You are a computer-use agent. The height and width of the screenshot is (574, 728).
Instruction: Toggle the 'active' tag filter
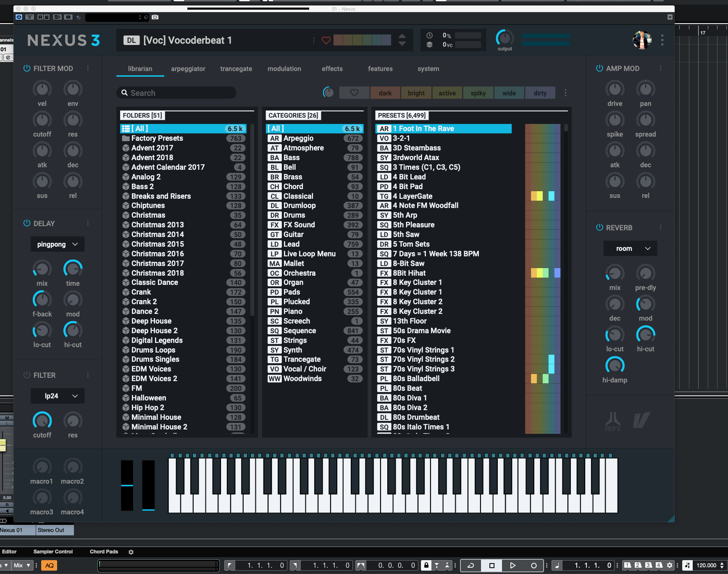coord(447,93)
